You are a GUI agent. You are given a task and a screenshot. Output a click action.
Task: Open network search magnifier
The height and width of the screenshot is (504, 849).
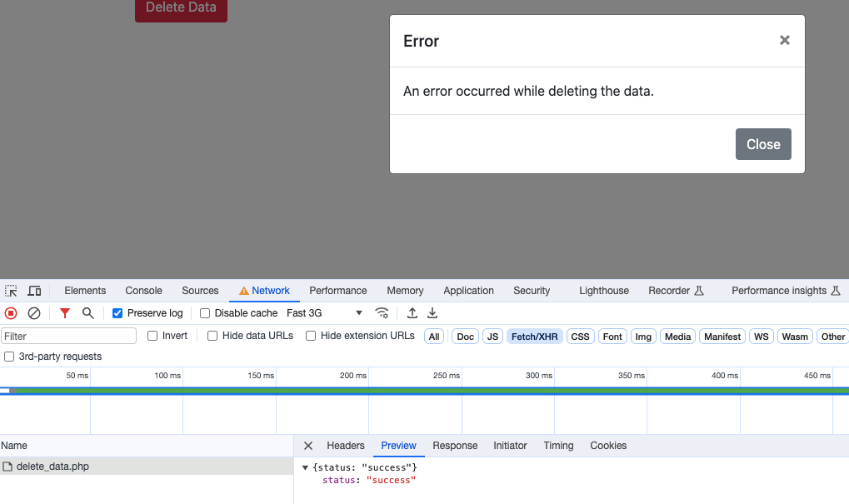pos(87,313)
